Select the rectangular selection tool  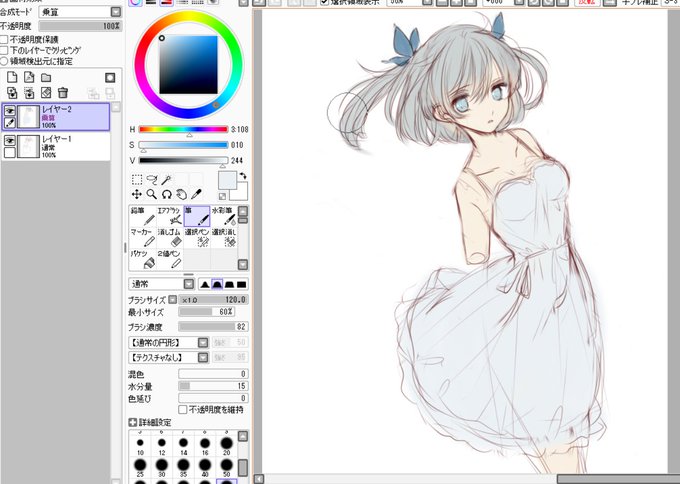[x=137, y=180]
